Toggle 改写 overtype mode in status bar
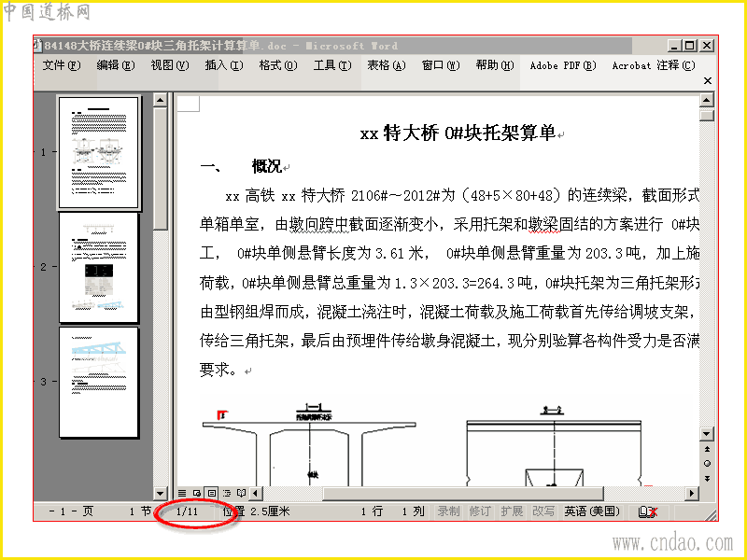The width and height of the screenshot is (747, 560). 543,511
